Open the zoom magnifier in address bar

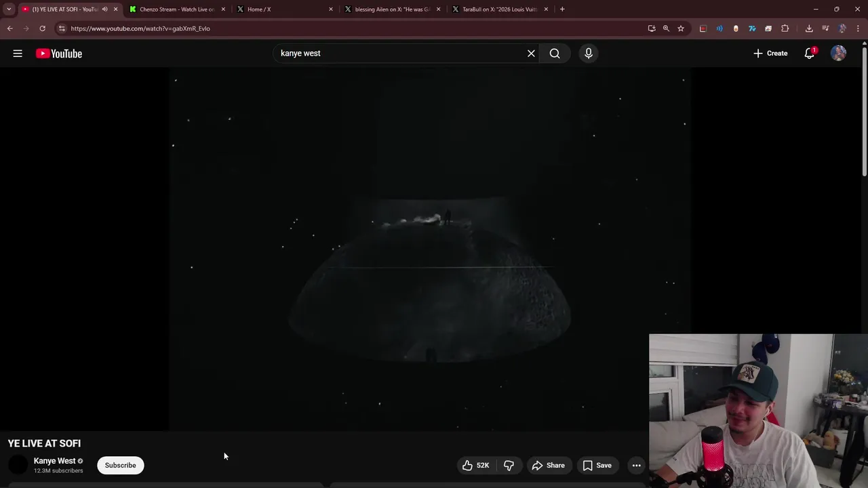pos(666,28)
